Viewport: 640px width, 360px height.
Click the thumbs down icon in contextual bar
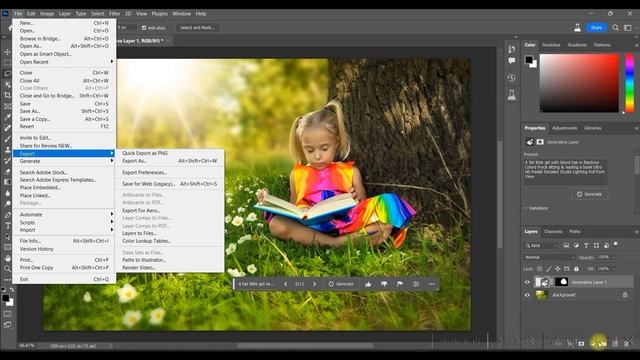pos(384,284)
